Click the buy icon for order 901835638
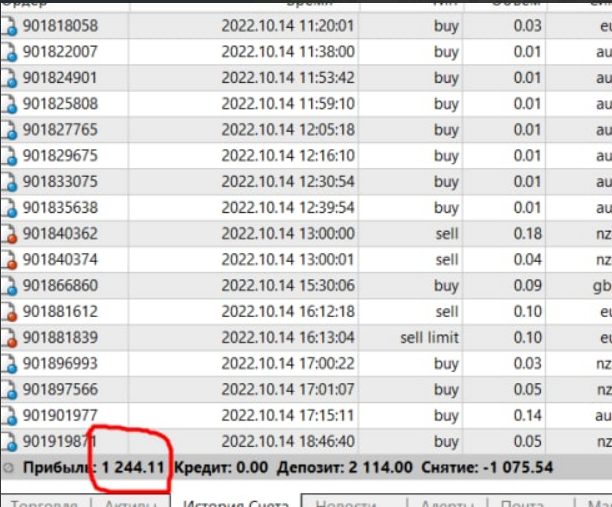 pos(9,208)
